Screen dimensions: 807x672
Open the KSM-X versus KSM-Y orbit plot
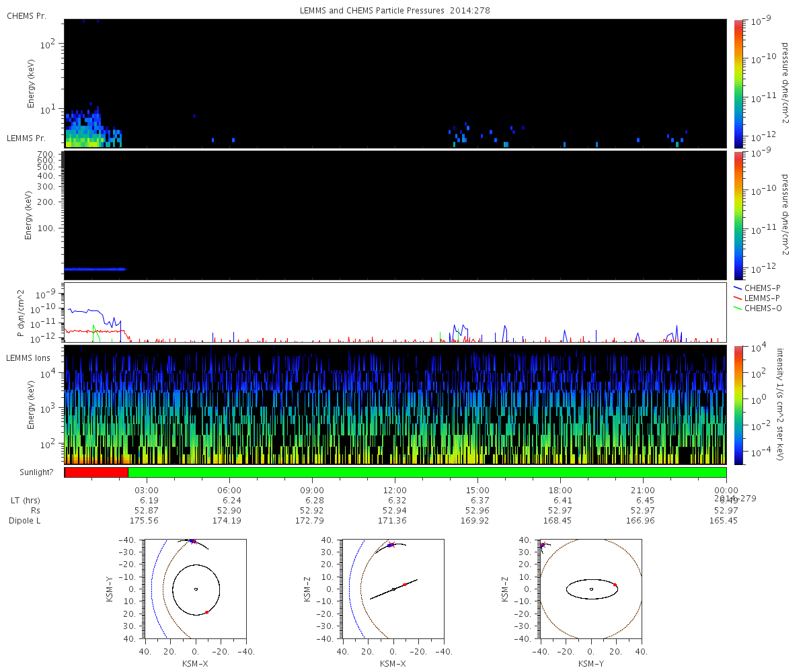[195, 589]
